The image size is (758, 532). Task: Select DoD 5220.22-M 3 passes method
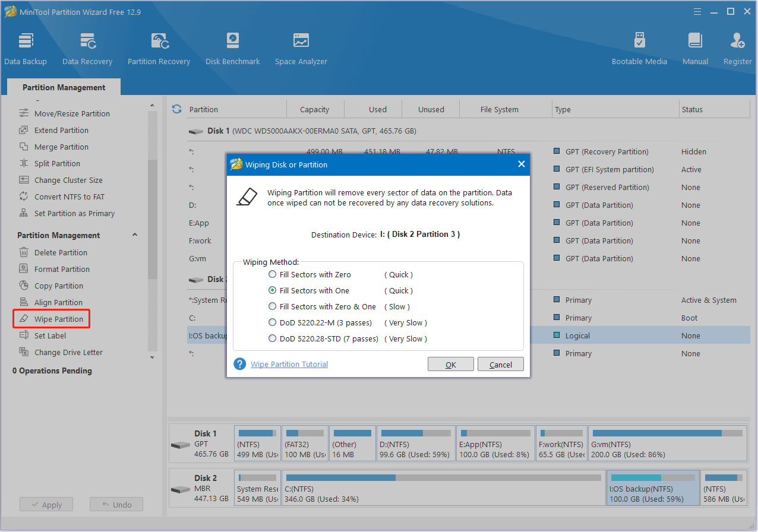click(273, 322)
